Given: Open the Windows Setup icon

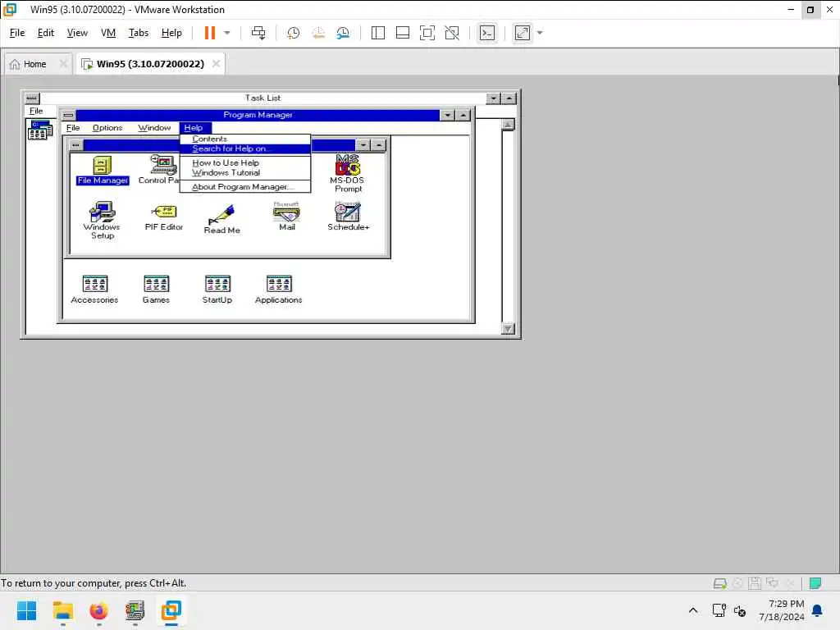Looking at the screenshot, I should 102,220.
